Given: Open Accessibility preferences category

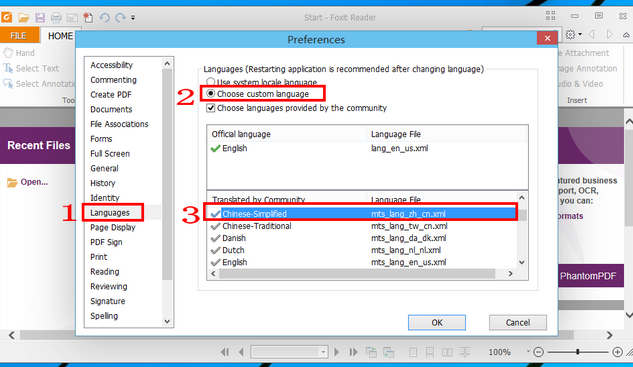Looking at the screenshot, I should (x=111, y=65).
